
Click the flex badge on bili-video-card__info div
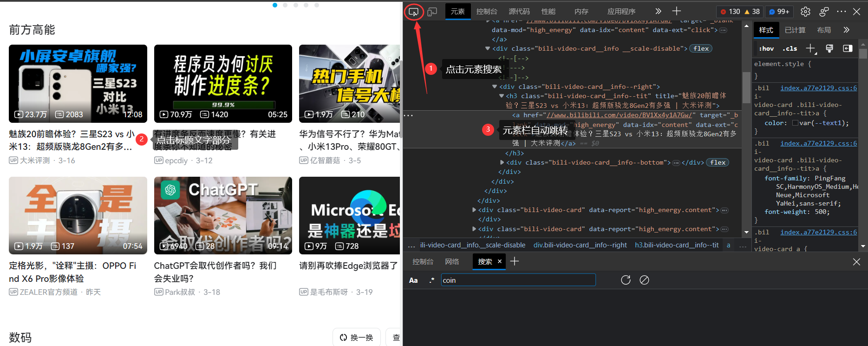[x=701, y=49]
